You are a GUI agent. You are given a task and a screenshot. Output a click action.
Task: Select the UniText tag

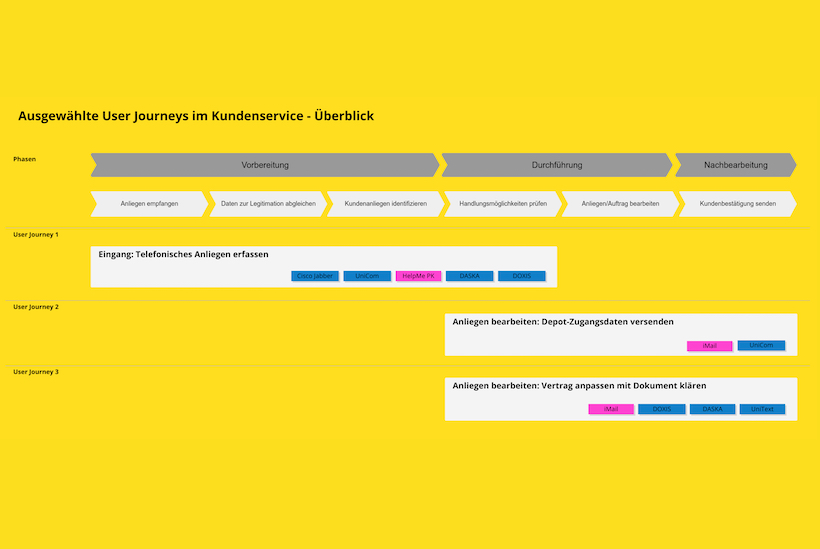[x=762, y=409]
